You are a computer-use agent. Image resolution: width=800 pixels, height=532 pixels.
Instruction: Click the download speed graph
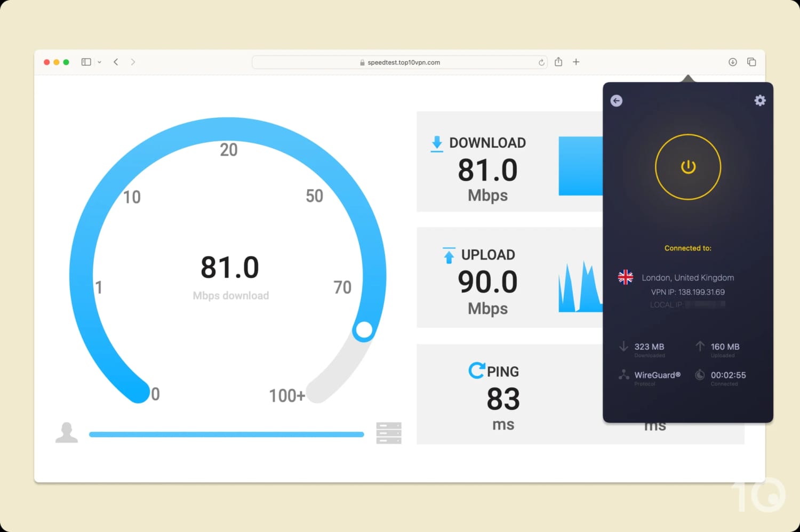pos(580,166)
